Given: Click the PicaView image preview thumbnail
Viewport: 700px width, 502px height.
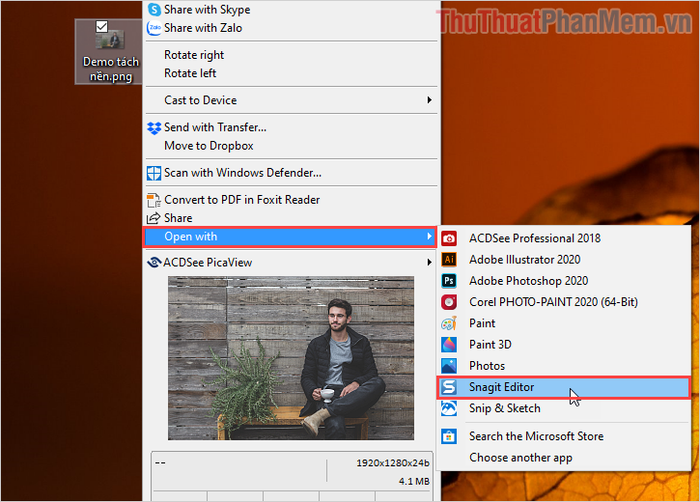Looking at the screenshot, I should [x=291, y=358].
